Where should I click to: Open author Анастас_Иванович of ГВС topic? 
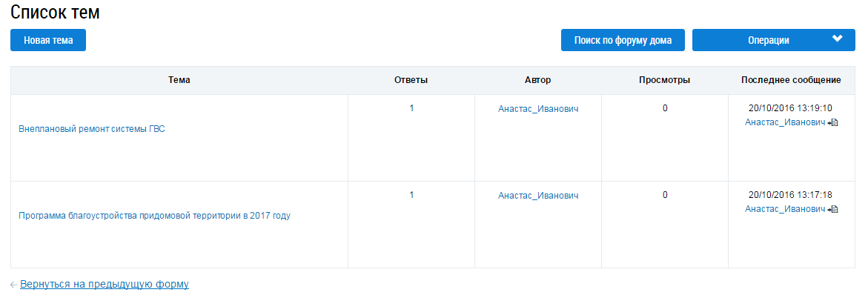[x=538, y=109]
